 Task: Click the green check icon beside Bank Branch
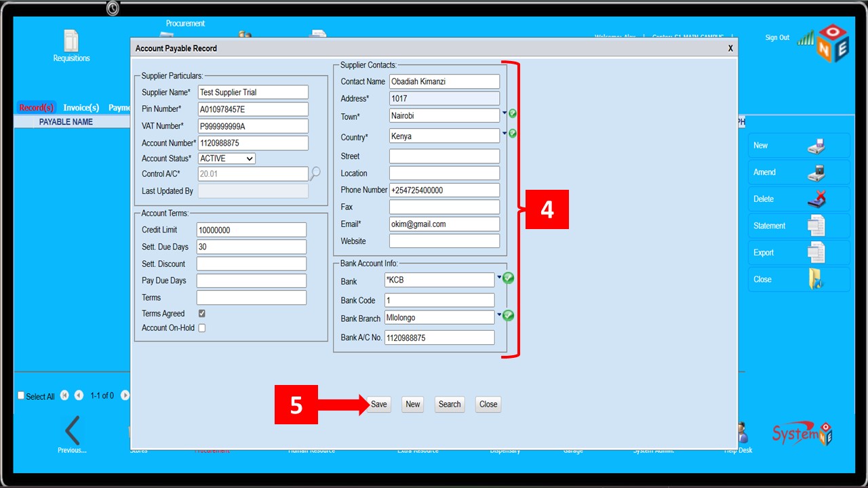508,315
